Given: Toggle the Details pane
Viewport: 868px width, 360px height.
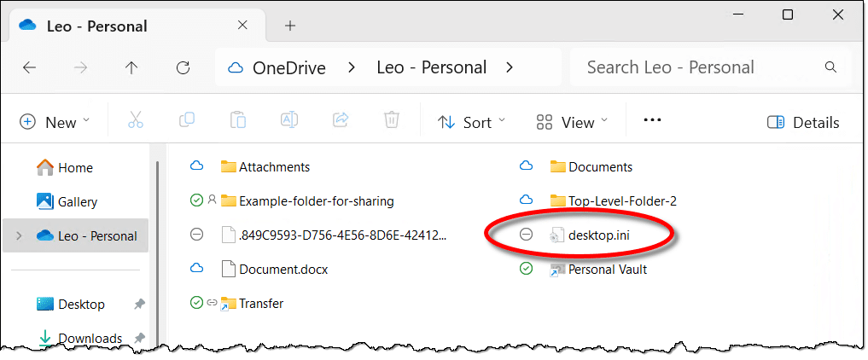Looking at the screenshot, I should pyautogui.click(x=803, y=122).
